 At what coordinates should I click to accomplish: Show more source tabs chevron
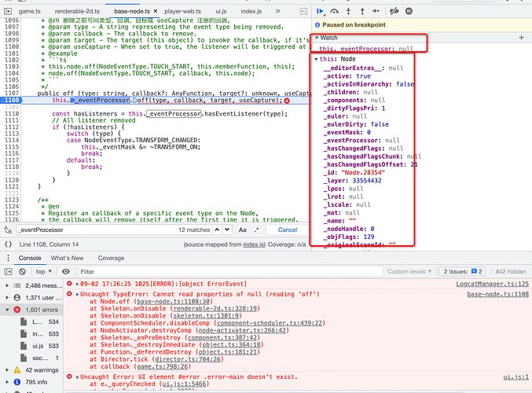278,11
